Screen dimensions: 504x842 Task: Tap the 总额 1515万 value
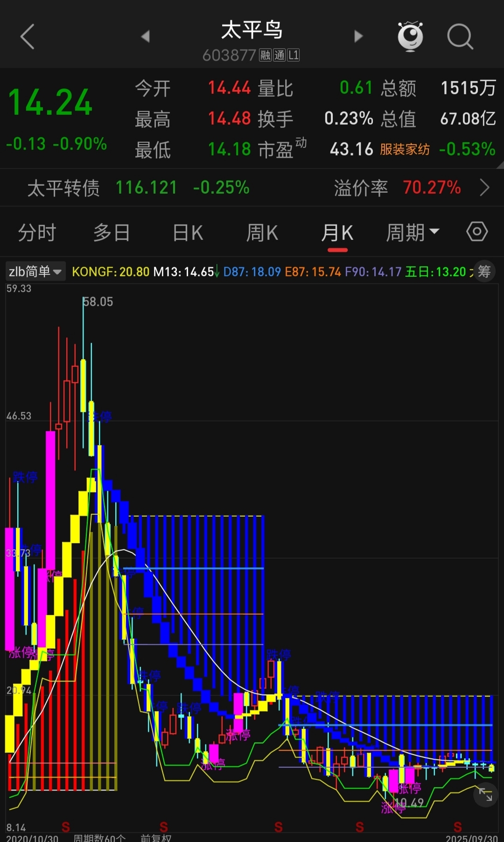click(468, 88)
